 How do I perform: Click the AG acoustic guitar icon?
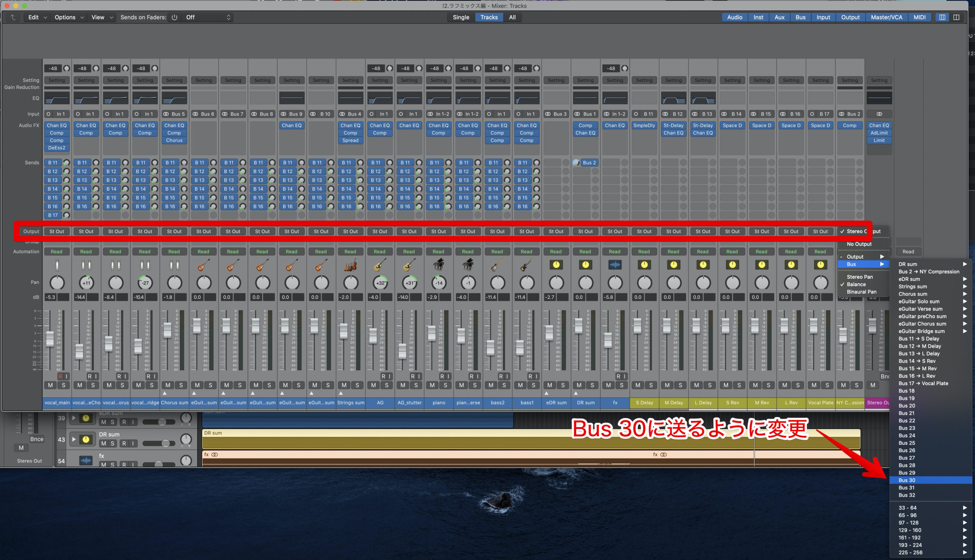[379, 265]
